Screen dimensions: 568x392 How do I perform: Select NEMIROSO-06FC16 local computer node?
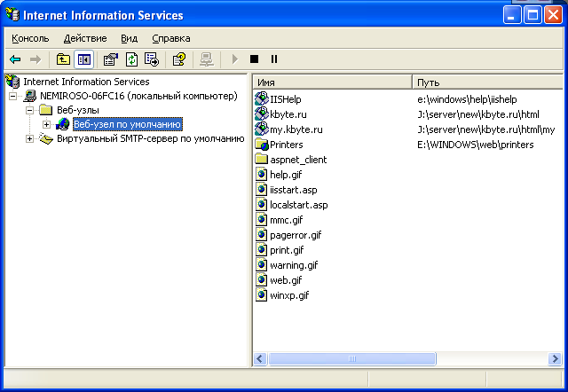(x=138, y=96)
